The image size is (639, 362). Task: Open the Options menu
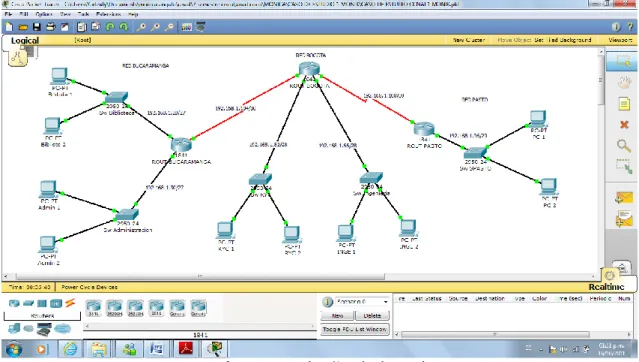44,14
